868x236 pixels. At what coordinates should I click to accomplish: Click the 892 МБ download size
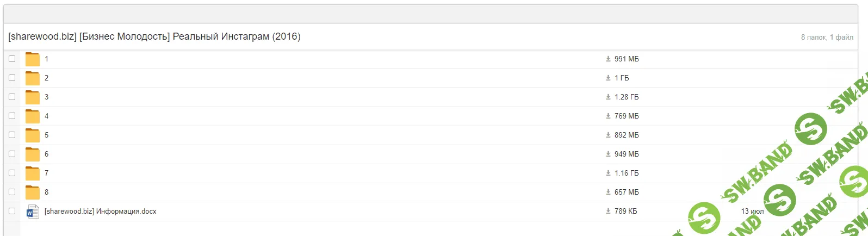click(x=627, y=135)
